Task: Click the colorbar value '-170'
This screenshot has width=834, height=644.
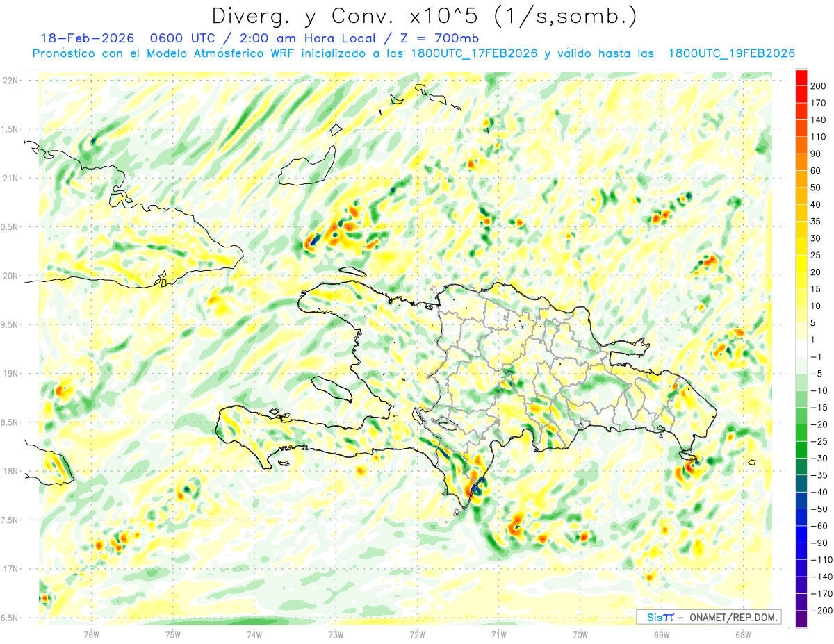Action: coord(821,593)
